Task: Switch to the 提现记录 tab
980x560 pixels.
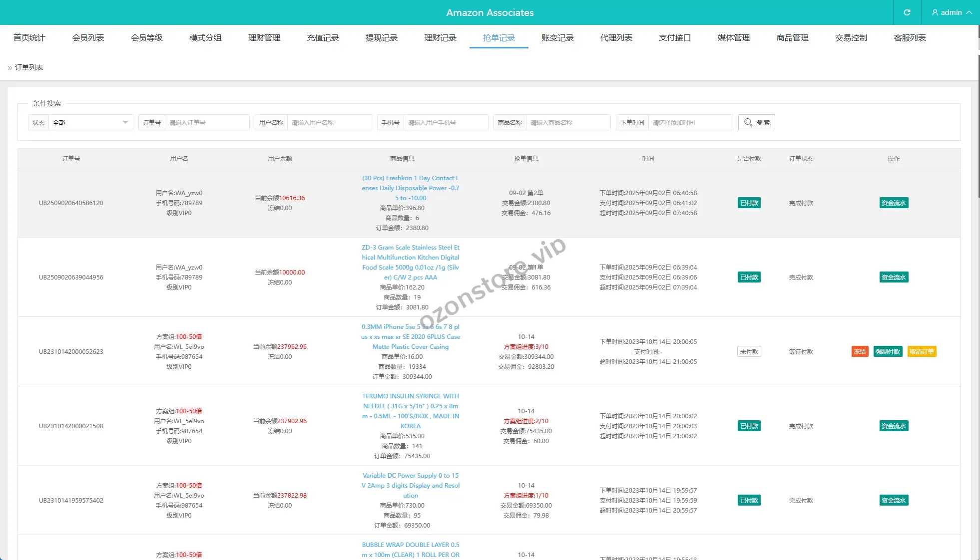Action: [381, 38]
